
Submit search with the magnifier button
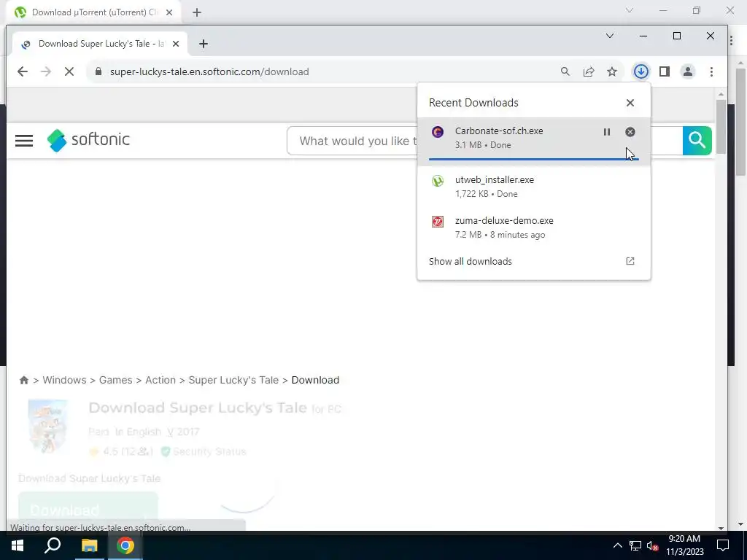[697, 141]
